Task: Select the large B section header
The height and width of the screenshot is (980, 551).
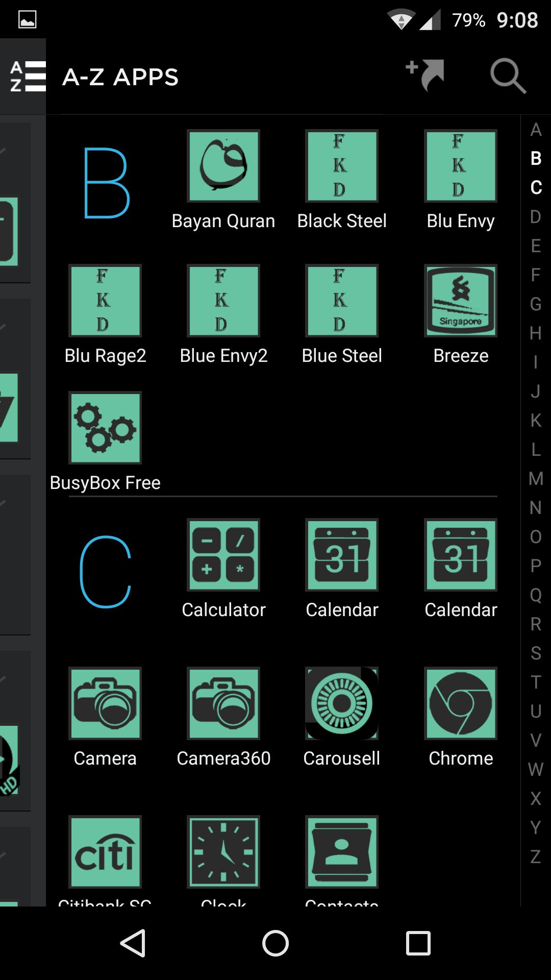Action: pos(106,183)
